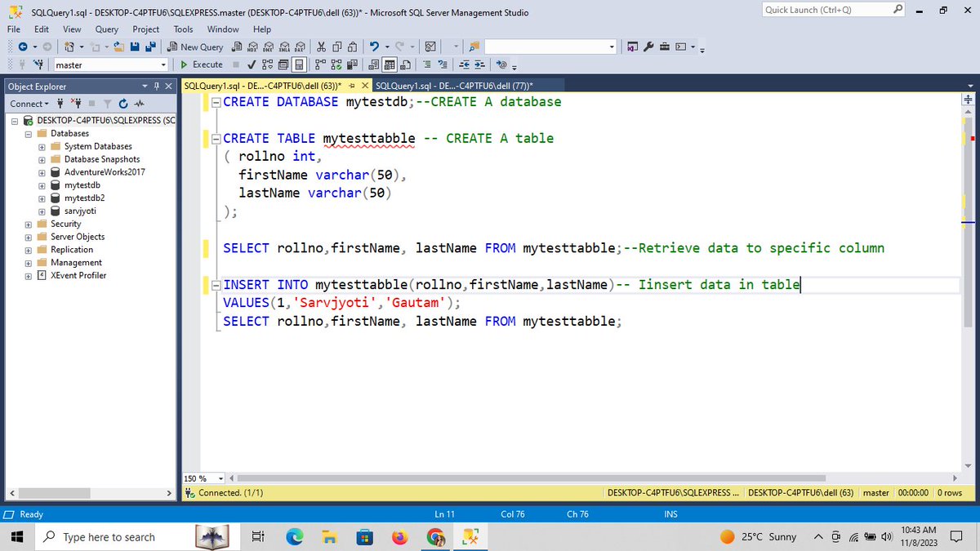Click the Activity Monitor icon
The height and width of the screenshot is (551, 980).
(430, 47)
